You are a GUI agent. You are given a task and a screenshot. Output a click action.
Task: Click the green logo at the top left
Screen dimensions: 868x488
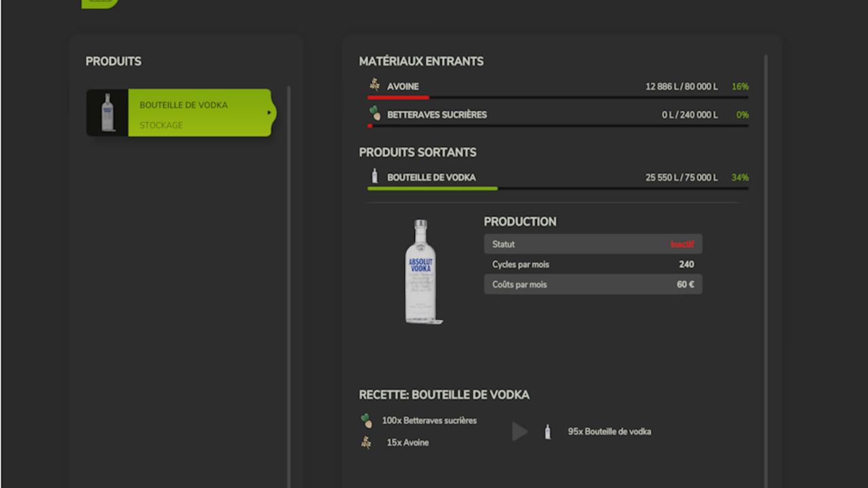tap(99, 3)
